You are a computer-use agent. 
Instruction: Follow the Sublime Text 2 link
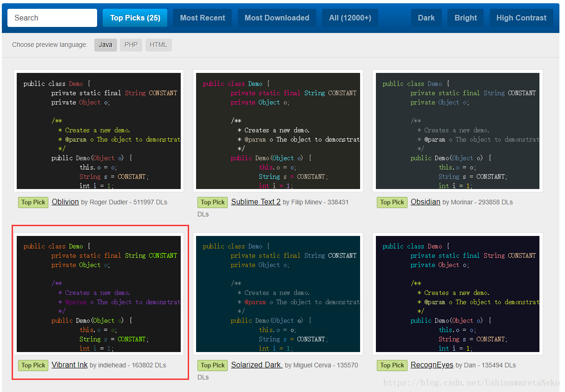click(256, 202)
